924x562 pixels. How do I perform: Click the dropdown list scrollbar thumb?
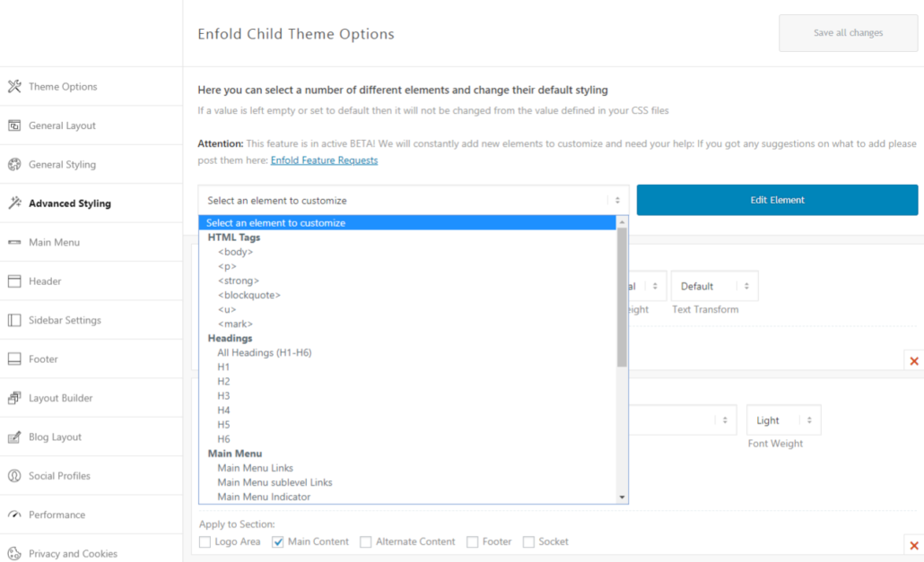(x=622, y=296)
